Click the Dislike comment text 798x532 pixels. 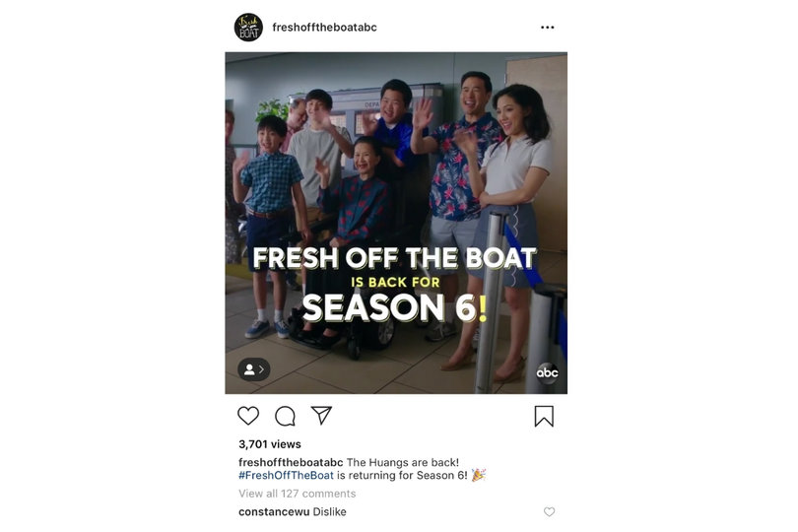[x=329, y=511]
